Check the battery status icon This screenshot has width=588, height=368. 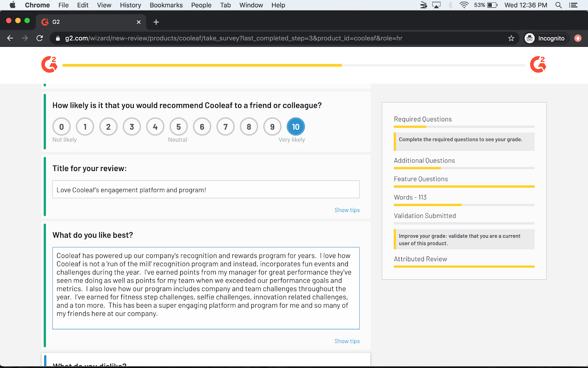(x=492, y=5)
